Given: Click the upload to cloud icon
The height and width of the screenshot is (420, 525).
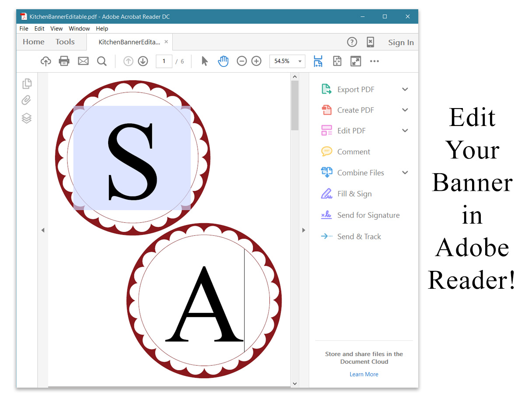Looking at the screenshot, I should (x=46, y=61).
